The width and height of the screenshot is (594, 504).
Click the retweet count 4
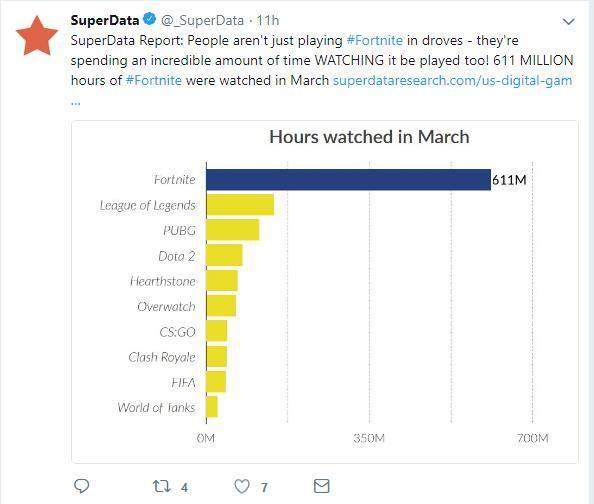pos(184,487)
